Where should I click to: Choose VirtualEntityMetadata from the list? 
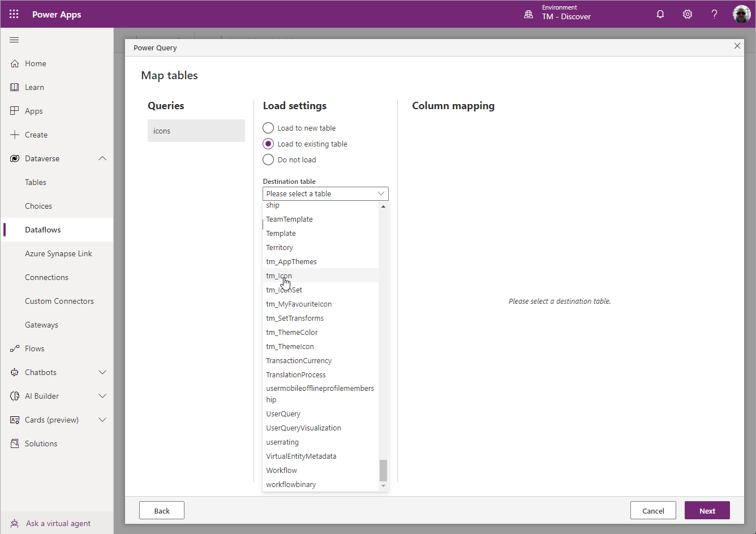321,456
